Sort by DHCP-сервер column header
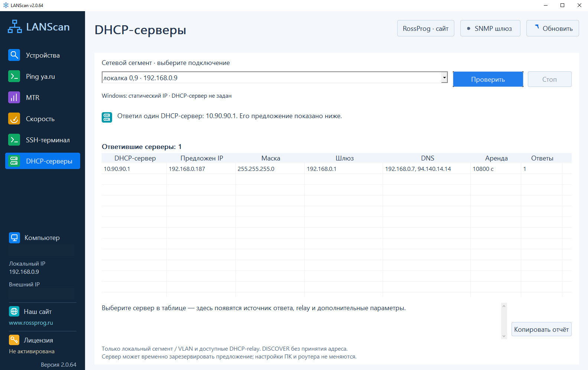 [x=135, y=158]
